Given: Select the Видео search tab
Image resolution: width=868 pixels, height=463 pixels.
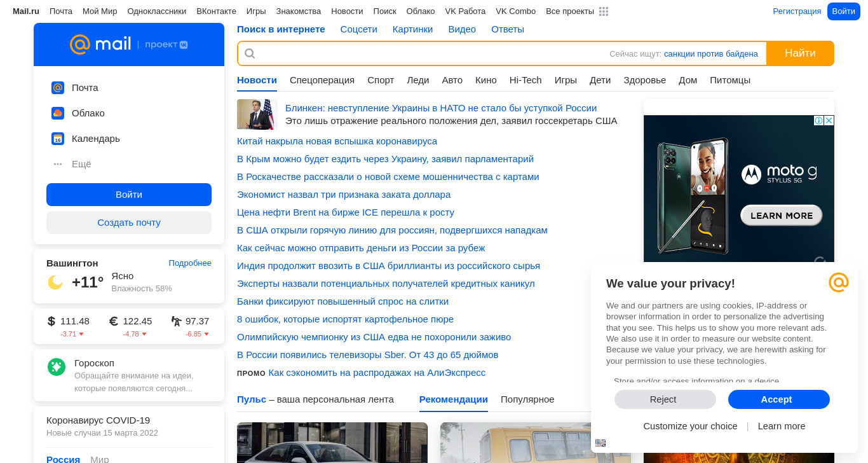Looking at the screenshot, I should tap(462, 29).
